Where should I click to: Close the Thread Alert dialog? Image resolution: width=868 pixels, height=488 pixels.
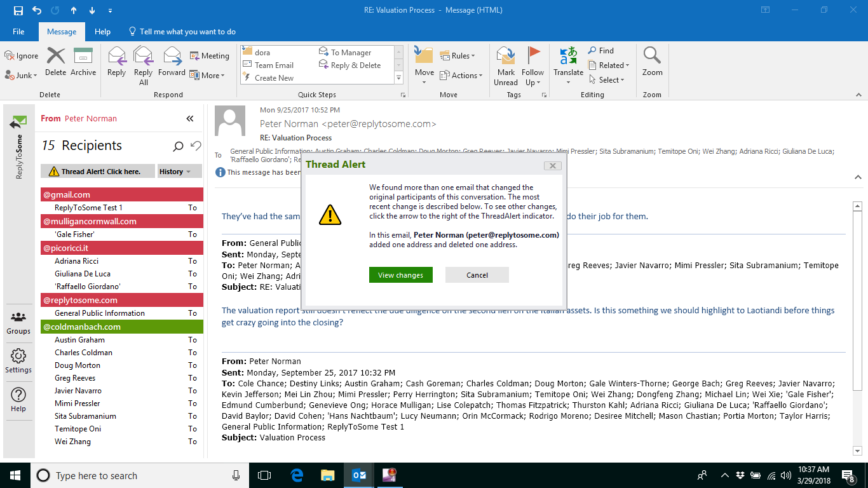click(552, 166)
